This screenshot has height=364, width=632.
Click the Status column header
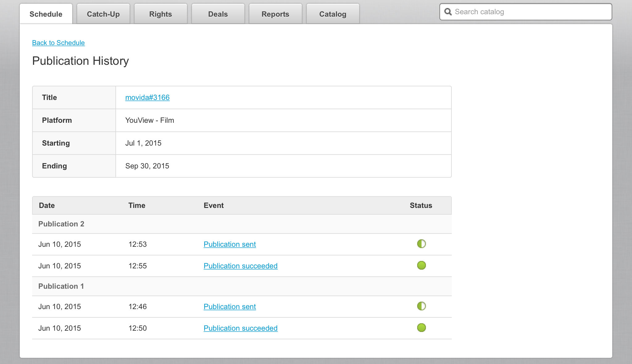click(421, 205)
